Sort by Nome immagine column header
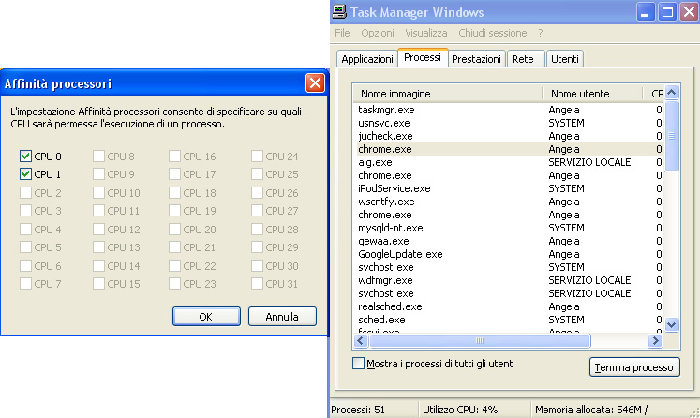The width and height of the screenshot is (700, 418). click(x=448, y=93)
